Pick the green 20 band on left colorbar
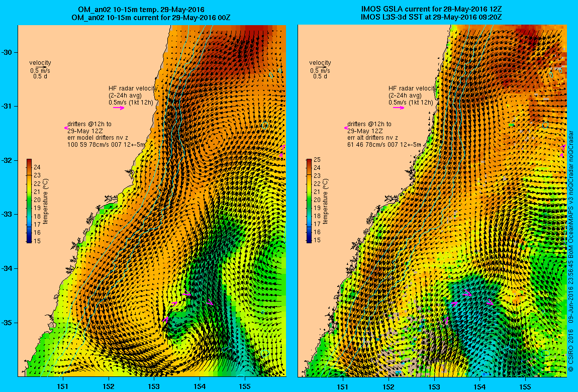The width and height of the screenshot is (578, 392). click(29, 200)
